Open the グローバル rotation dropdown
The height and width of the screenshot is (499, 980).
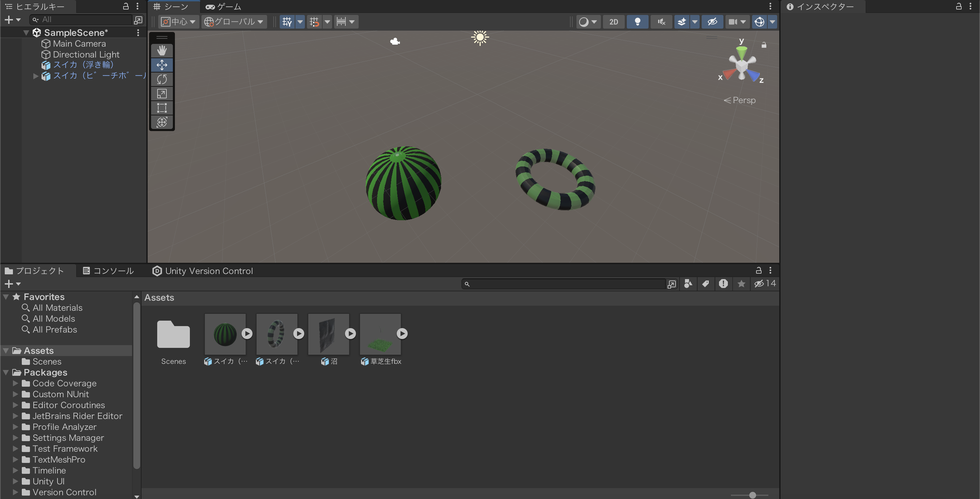[x=233, y=22]
